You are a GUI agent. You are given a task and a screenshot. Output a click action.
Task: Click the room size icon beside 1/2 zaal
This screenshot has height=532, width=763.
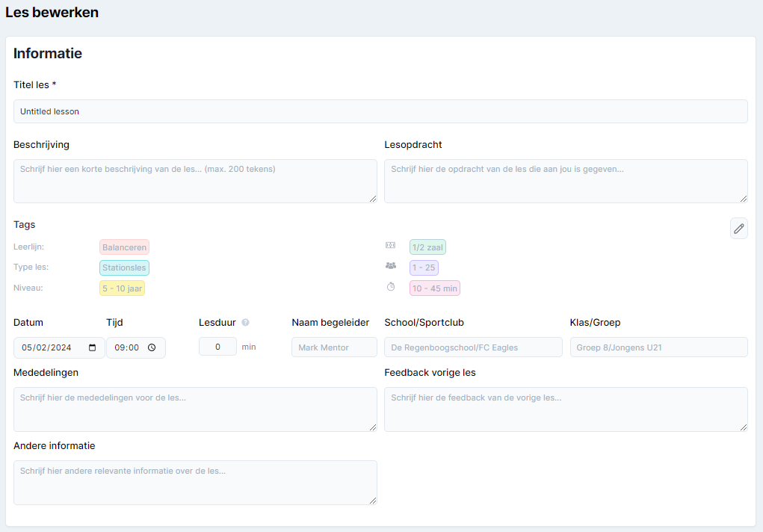390,245
